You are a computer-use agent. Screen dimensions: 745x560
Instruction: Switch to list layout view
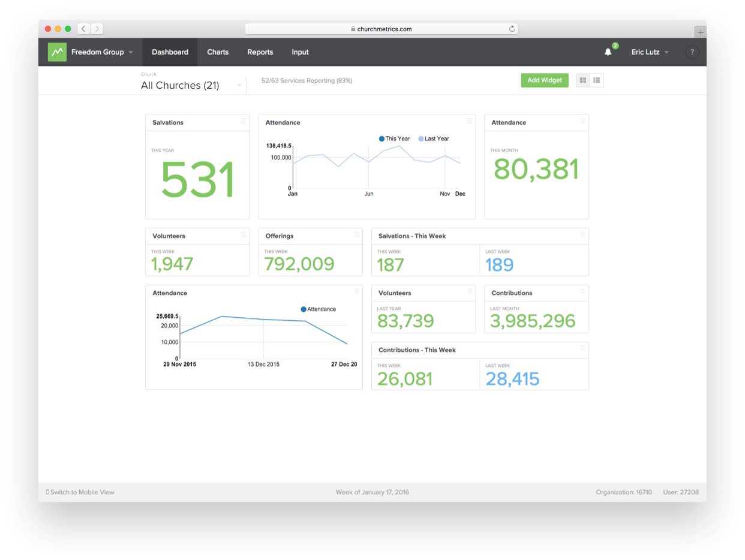coord(597,80)
